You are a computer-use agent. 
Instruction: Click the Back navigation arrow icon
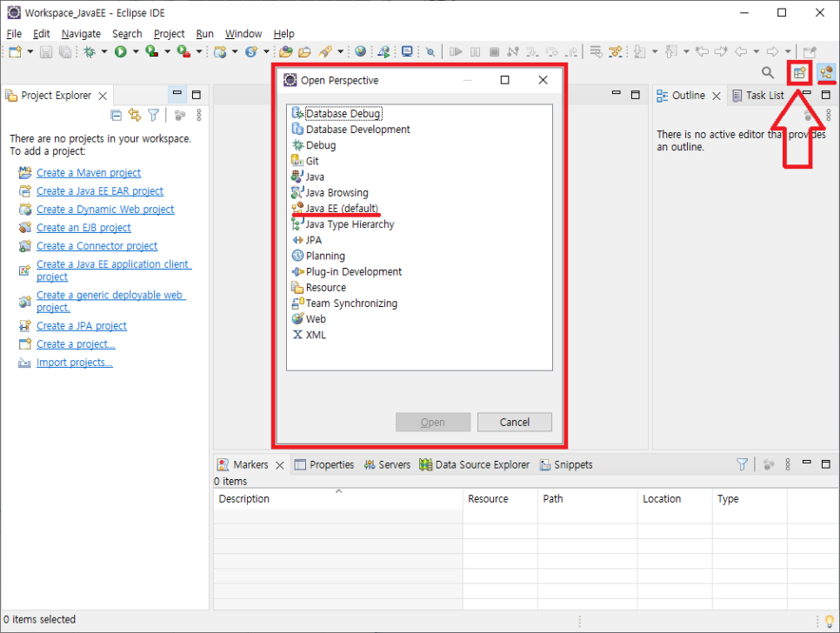[x=741, y=52]
